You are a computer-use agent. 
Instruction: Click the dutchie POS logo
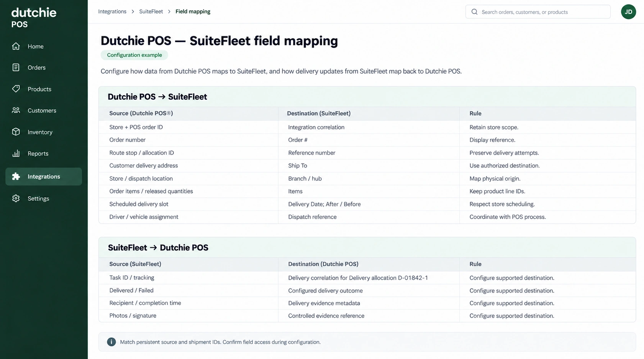click(x=34, y=18)
